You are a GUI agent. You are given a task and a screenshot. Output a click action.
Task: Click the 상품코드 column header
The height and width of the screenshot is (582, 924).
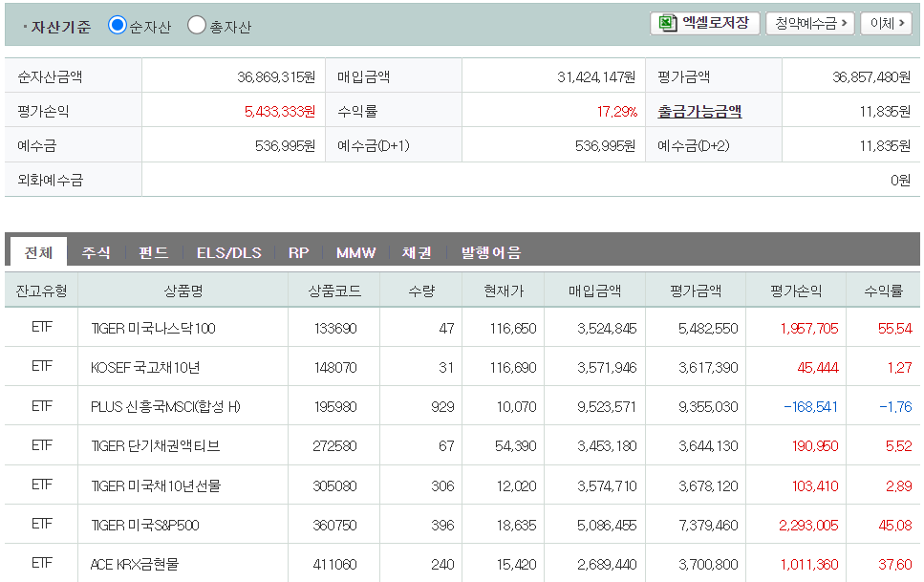(334, 291)
